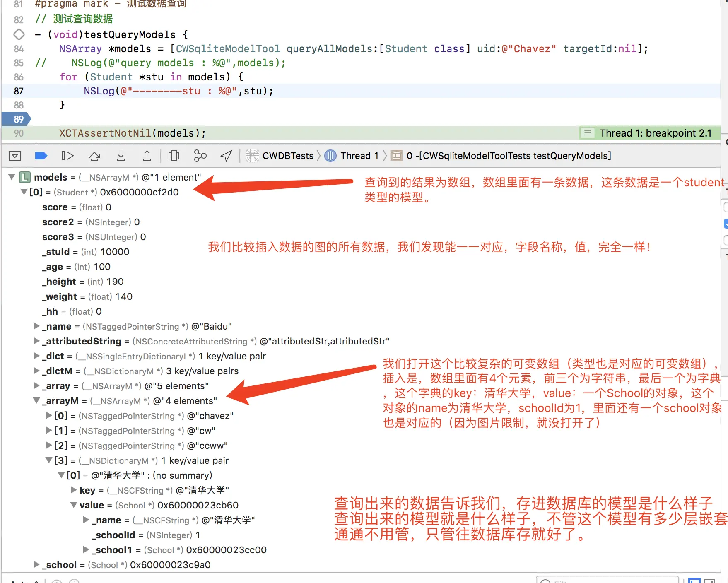The image size is (728, 583).
Task: Click the XCTAssertNotNil(models) code line
Action: pyautogui.click(x=133, y=133)
